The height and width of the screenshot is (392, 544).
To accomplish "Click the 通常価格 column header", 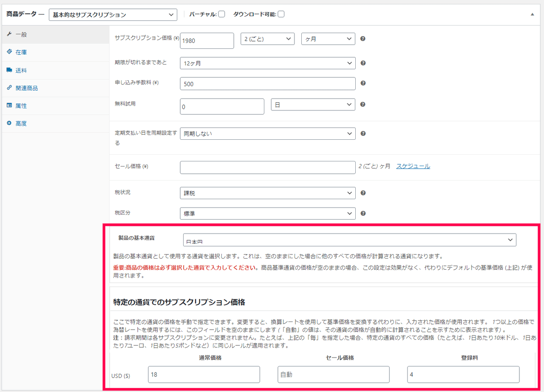I will [x=210, y=358].
